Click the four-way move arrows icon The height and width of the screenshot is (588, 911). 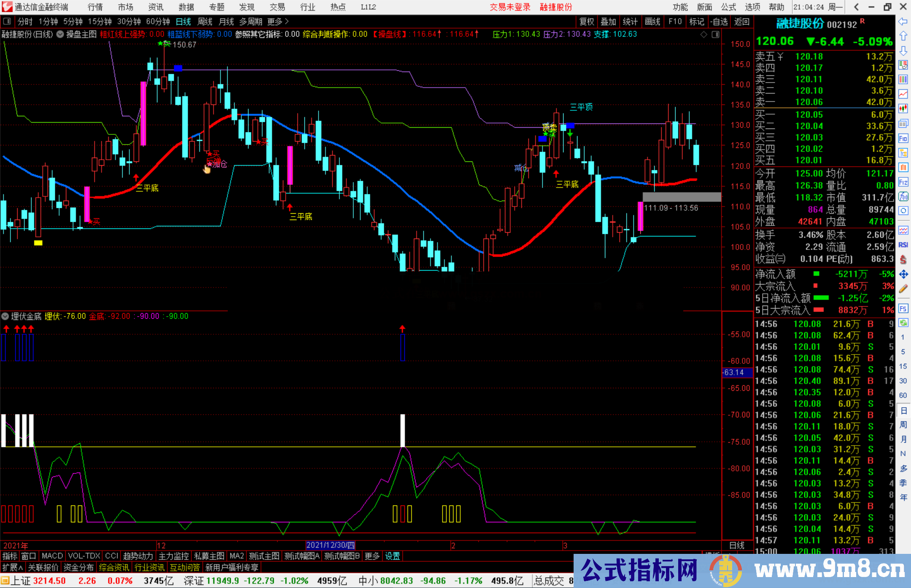(903, 274)
